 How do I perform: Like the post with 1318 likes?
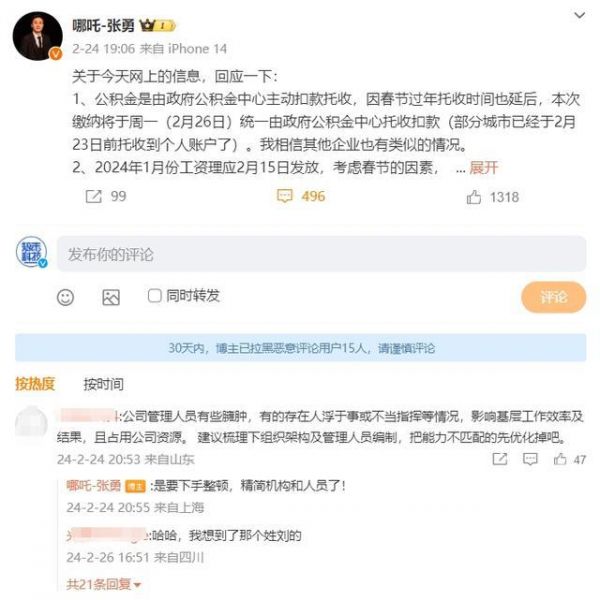(474, 197)
